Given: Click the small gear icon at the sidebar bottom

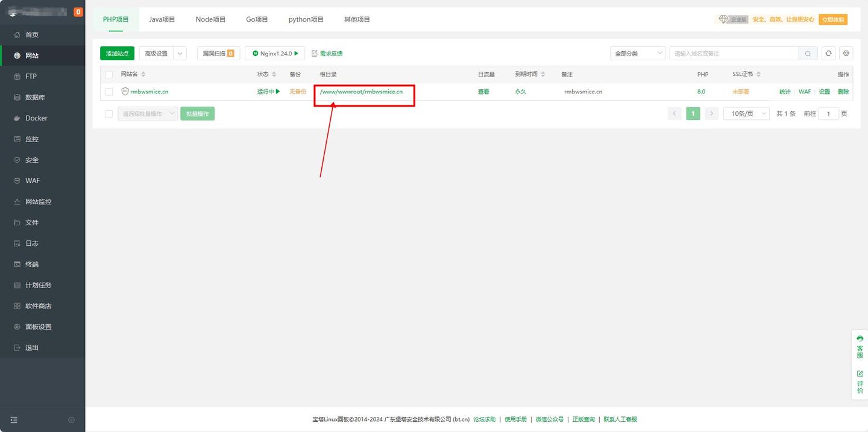Looking at the screenshot, I should click(72, 420).
